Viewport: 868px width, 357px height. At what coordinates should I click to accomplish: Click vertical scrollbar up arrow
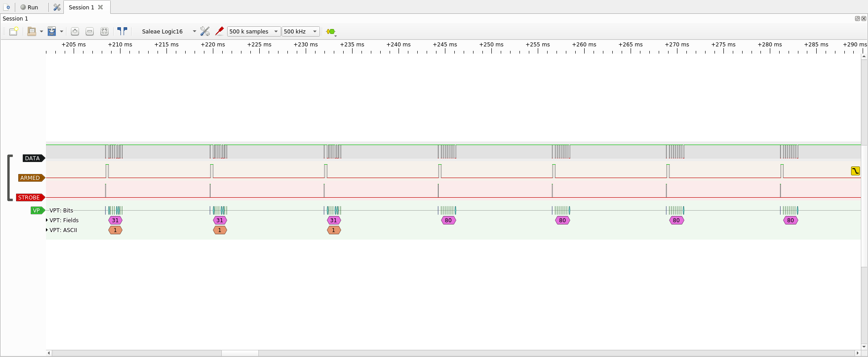864,56
